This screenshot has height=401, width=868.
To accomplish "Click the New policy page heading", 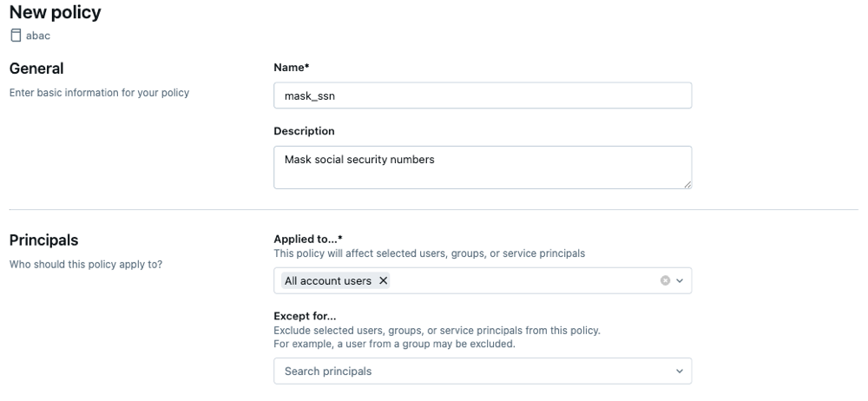I will point(55,12).
